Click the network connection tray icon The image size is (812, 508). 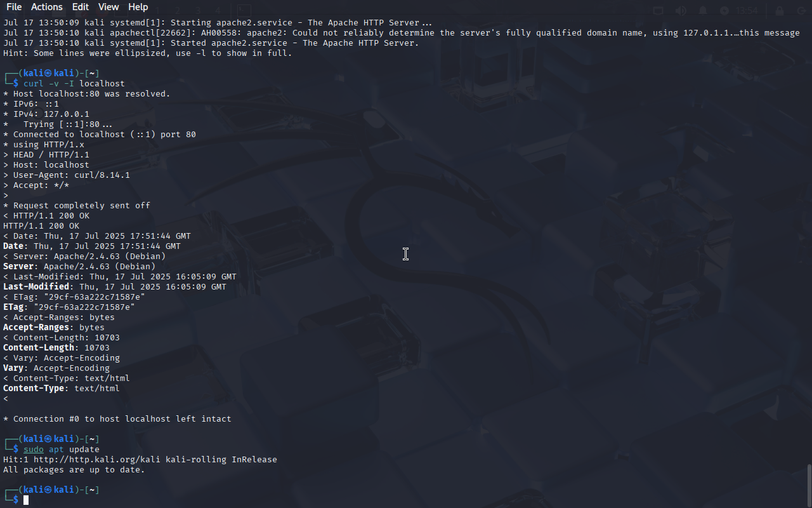pyautogui.click(x=658, y=11)
